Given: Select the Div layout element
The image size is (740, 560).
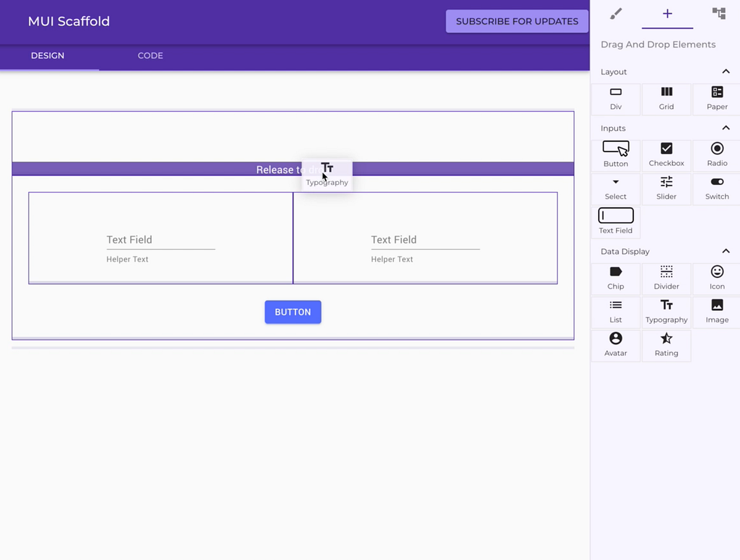Looking at the screenshot, I should click(x=615, y=99).
